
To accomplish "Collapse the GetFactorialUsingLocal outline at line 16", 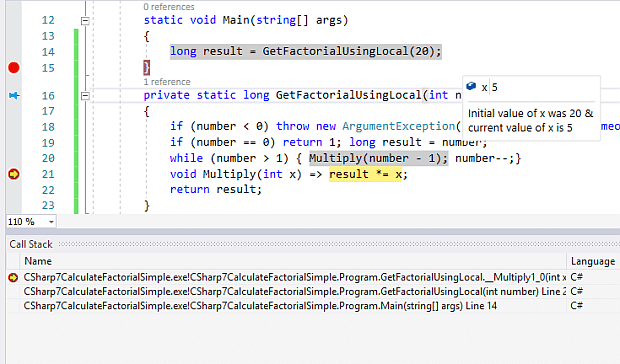I will pos(85,96).
